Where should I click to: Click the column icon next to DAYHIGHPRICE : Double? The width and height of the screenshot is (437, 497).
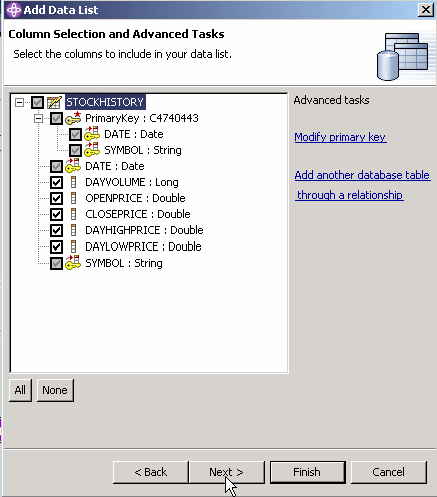(74, 230)
